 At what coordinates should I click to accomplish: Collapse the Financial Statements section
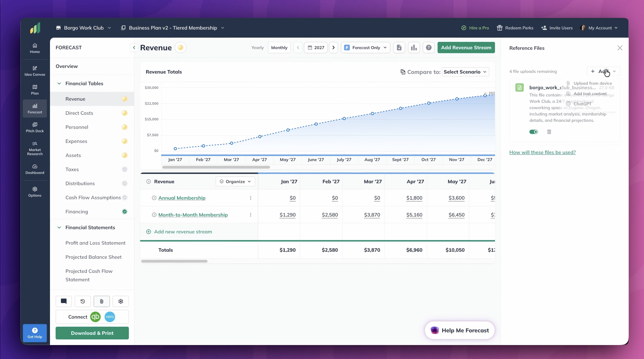click(x=59, y=228)
